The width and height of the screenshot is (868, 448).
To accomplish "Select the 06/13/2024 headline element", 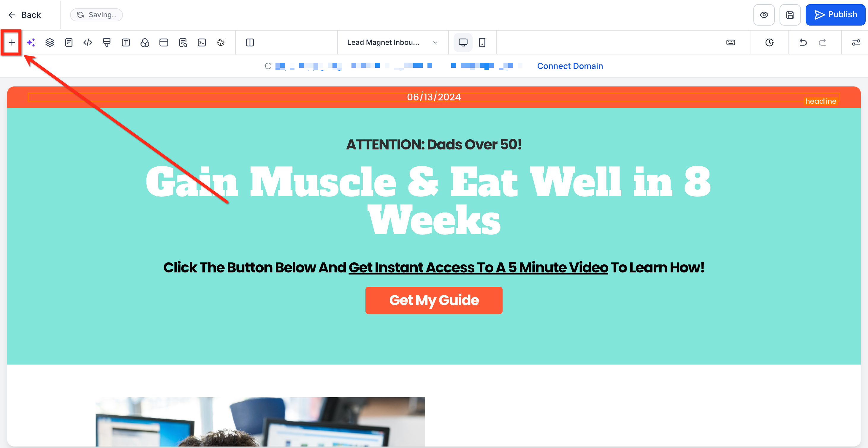I will point(434,97).
